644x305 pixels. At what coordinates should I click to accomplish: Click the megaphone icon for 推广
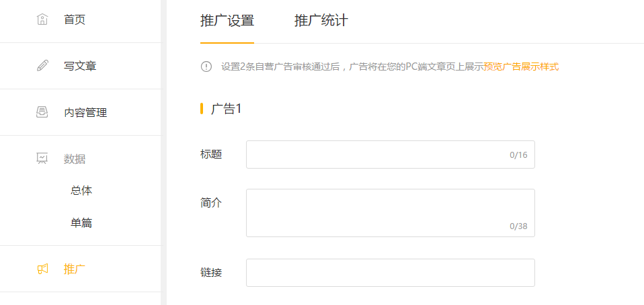pos(42,269)
